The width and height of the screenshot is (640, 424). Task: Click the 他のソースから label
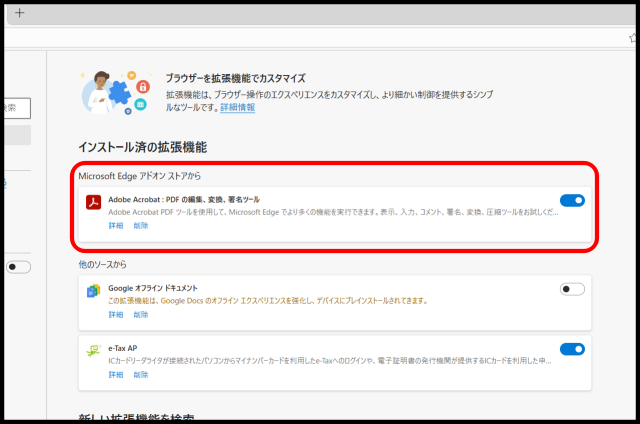click(x=102, y=264)
